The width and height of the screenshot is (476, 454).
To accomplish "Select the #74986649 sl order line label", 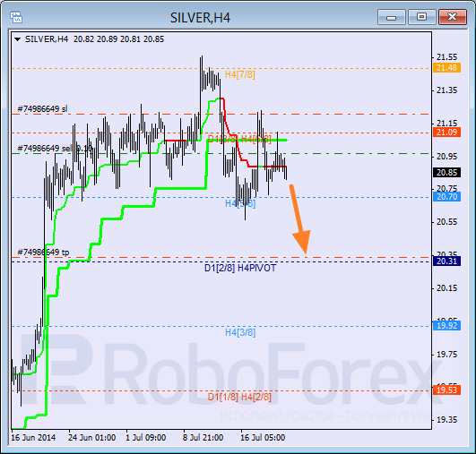I will 42,109.
